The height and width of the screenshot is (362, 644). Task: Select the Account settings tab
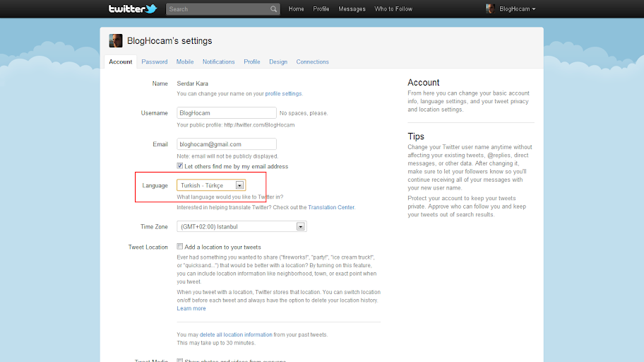[120, 62]
